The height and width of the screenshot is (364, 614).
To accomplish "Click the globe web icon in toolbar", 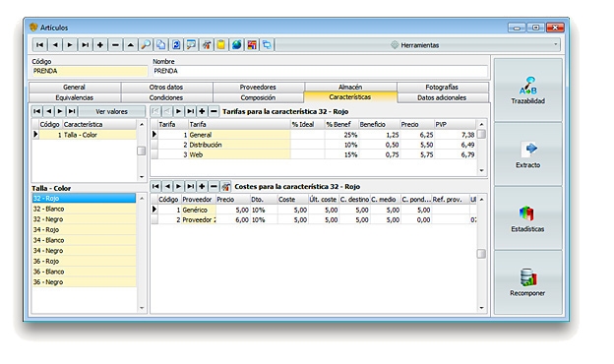I will click(x=236, y=45).
